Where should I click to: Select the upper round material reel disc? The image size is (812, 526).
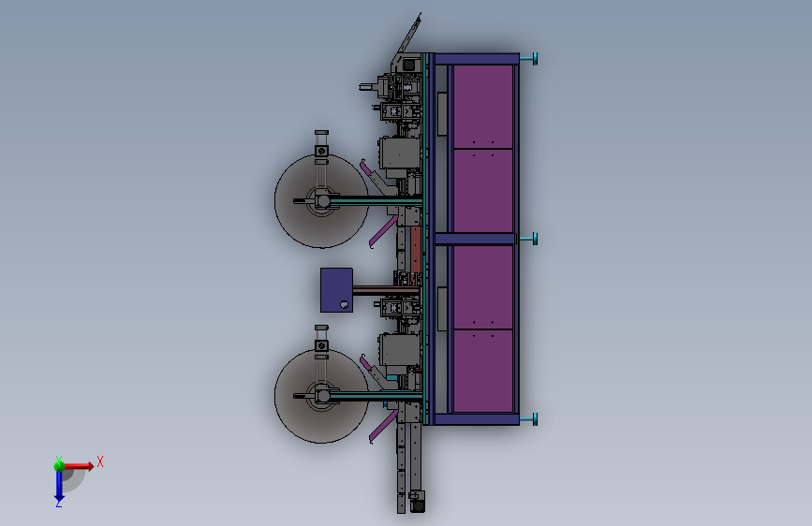tap(321, 201)
